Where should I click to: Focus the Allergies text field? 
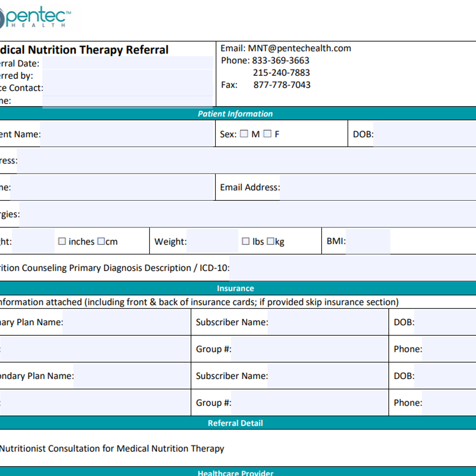point(247,214)
